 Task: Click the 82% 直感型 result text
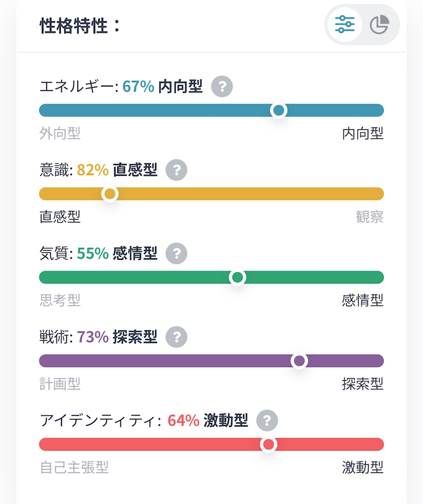pyautogui.click(x=117, y=170)
